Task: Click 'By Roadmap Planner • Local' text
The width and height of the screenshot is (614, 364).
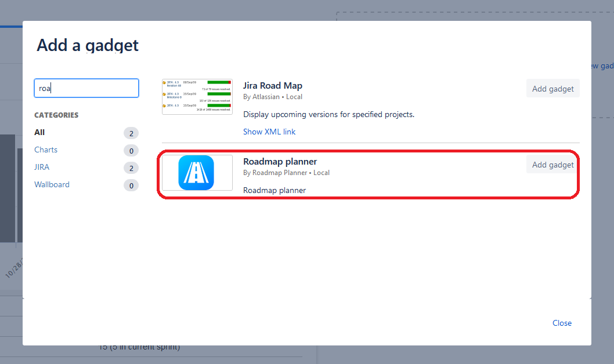Action: pyautogui.click(x=286, y=172)
